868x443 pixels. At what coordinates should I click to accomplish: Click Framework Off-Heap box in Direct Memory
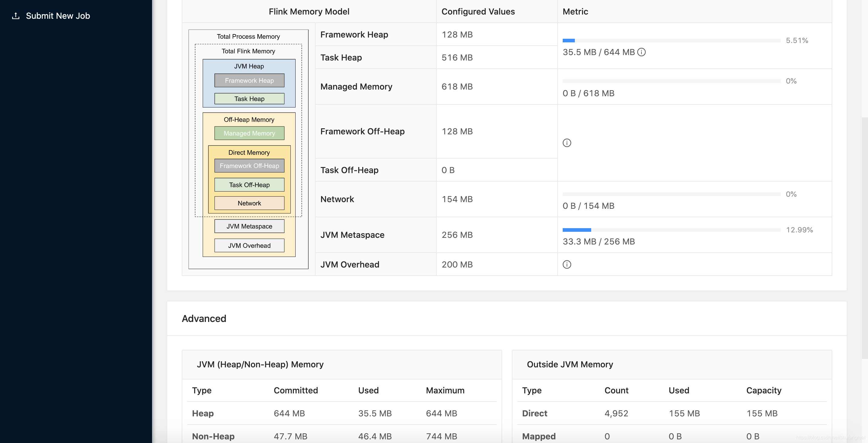click(249, 166)
